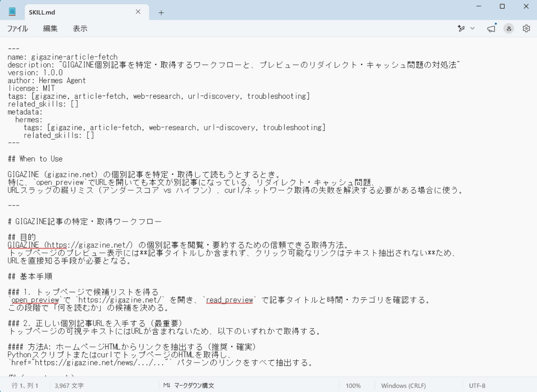Click the 3,967 文字 character count
537x392 pixels.
(x=69, y=385)
